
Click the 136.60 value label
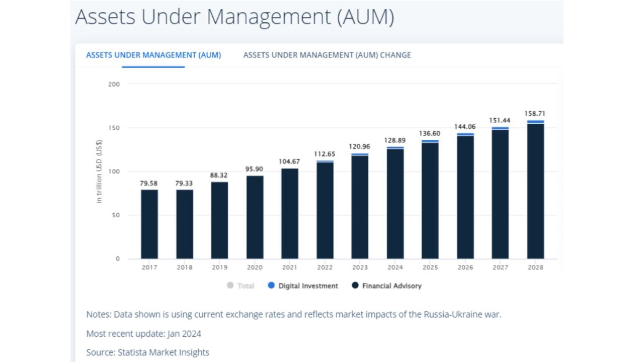click(x=430, y=133)
